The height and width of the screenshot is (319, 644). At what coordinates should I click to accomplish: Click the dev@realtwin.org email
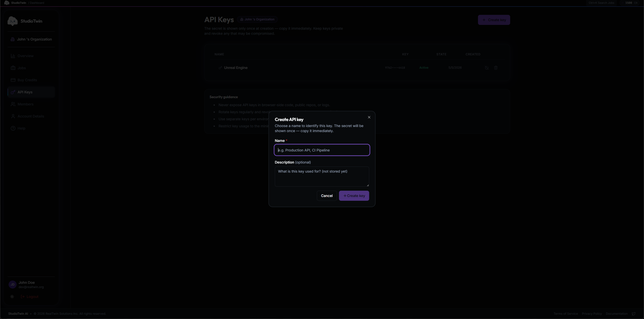pyautogui.click(x=31, y=287)
